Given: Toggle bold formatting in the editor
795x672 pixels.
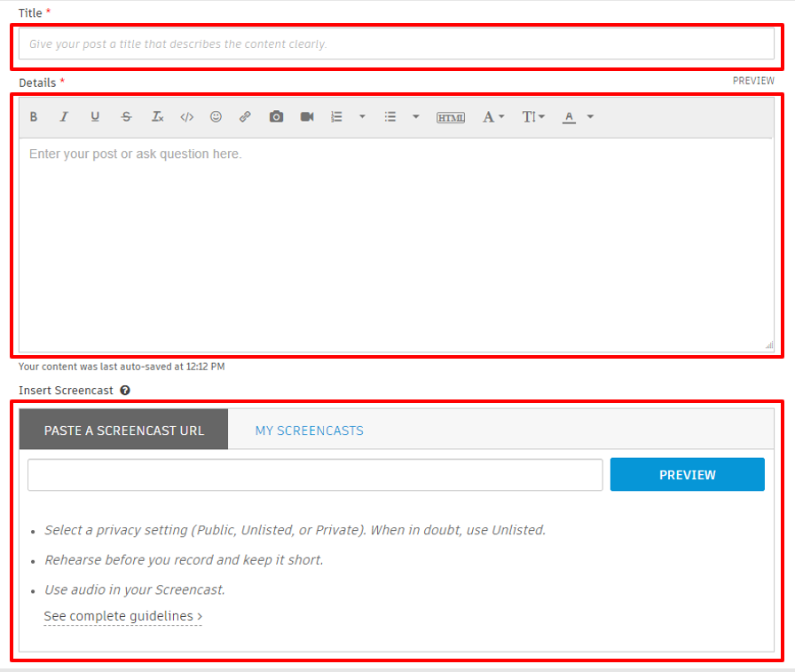Looking at the screenshot, I should tap(34, 116).
